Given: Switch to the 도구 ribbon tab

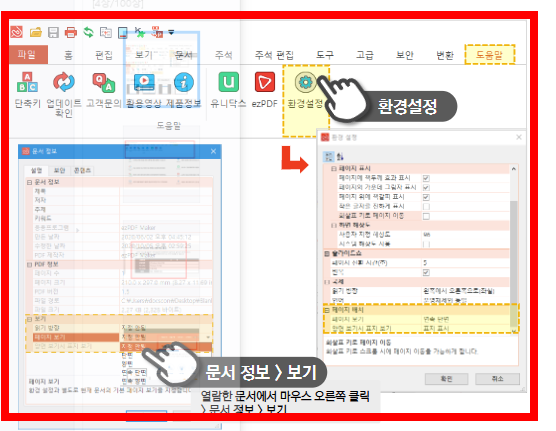Looking at the screenshot, I should [325, 55].
